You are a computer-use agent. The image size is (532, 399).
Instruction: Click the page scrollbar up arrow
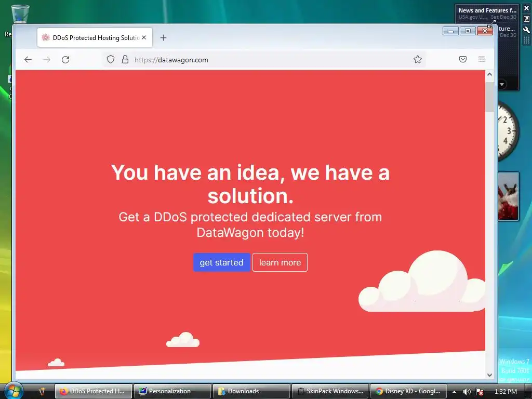(489, 74)
